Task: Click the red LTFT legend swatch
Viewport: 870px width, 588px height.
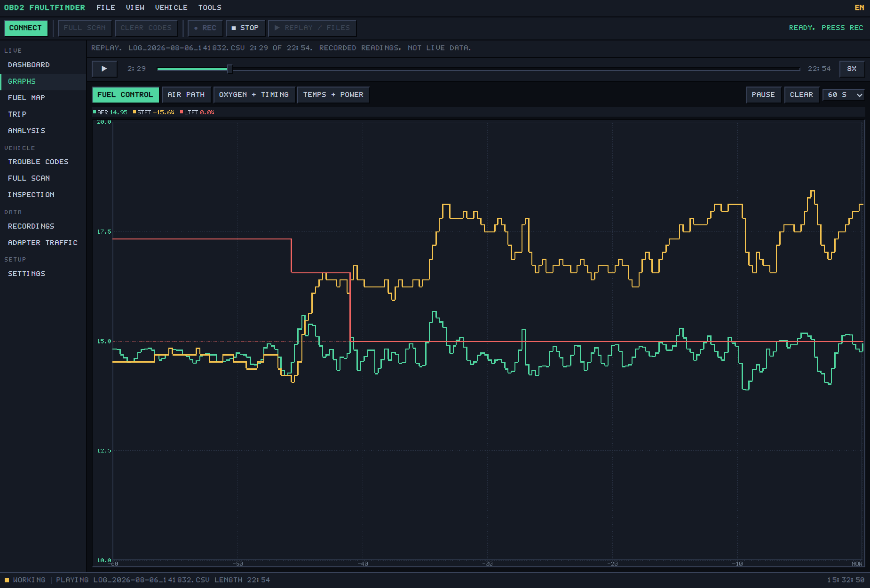Action: point(182,112)
